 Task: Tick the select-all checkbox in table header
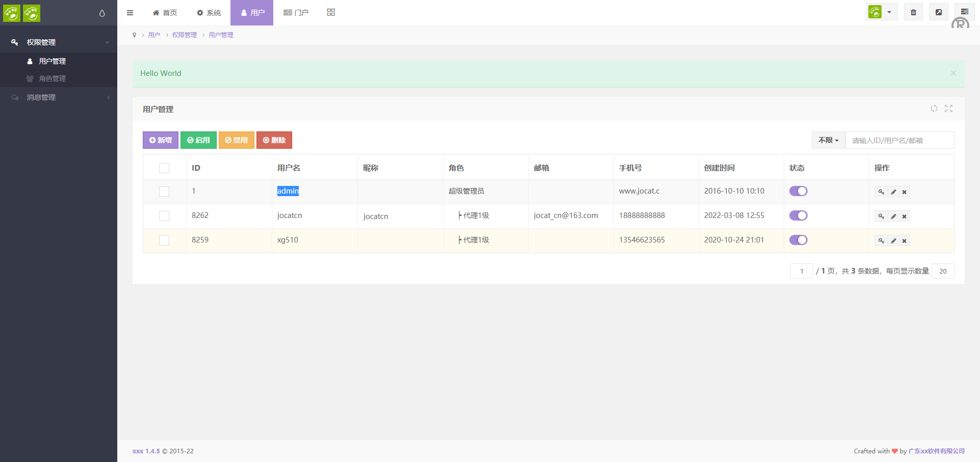point(164,168)
